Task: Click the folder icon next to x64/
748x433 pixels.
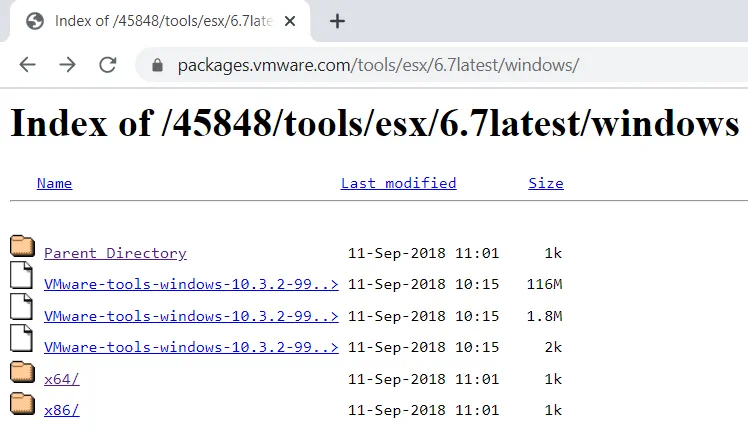Action: click(22, 372)
